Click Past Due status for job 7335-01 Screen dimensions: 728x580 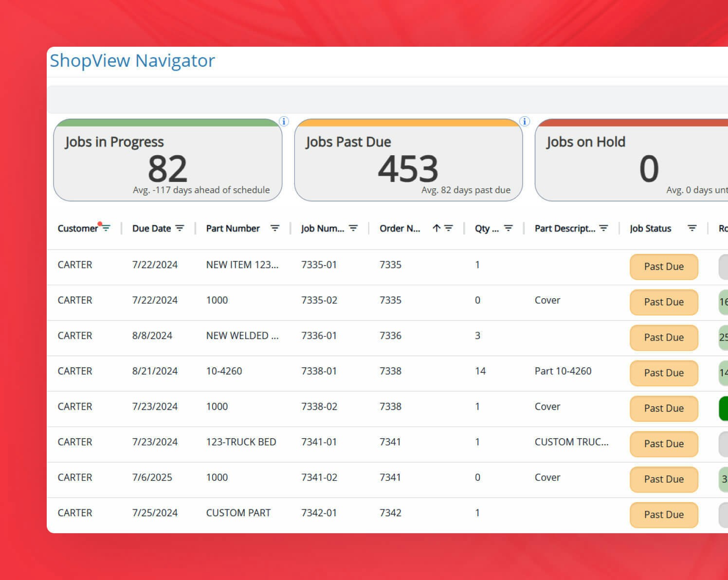(664, 267)
